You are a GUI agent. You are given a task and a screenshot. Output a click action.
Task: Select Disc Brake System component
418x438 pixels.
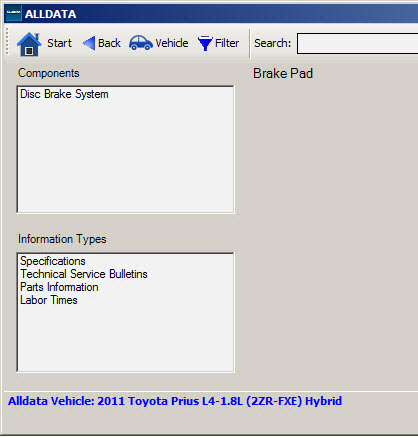coord(64,94)
